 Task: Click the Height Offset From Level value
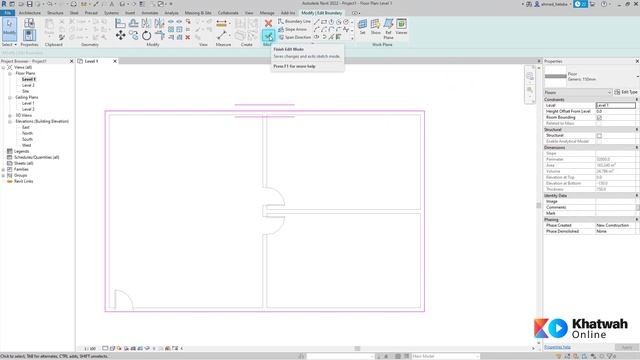tap(616, 111)
